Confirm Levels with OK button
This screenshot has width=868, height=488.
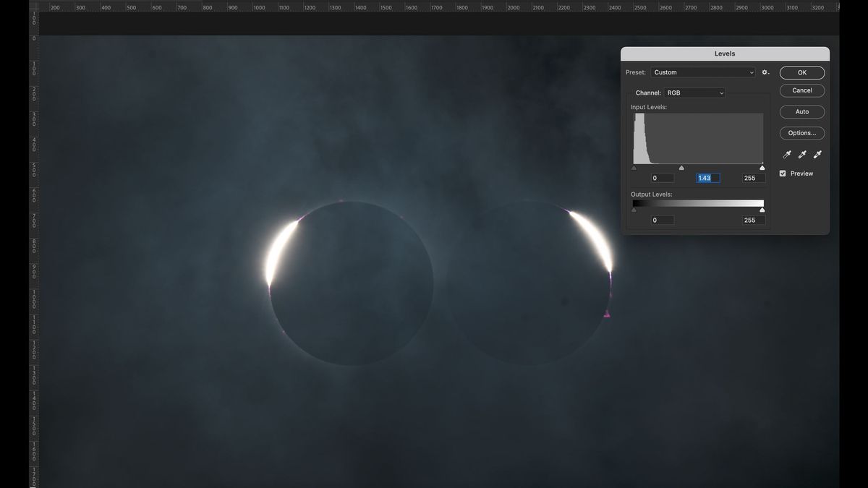pos(802,73)
